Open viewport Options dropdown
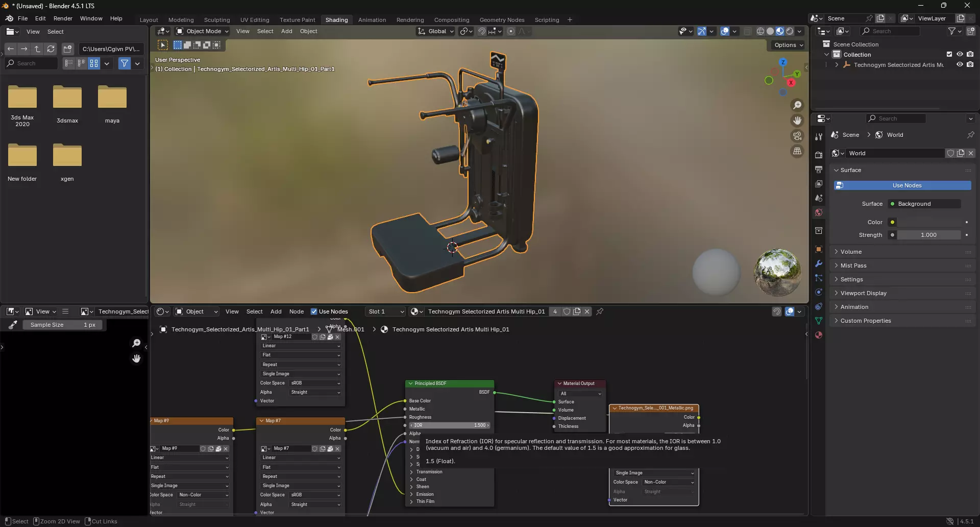The height and width of the screenshot is (527, 980). pyautogui.click(x=789, y=45)
